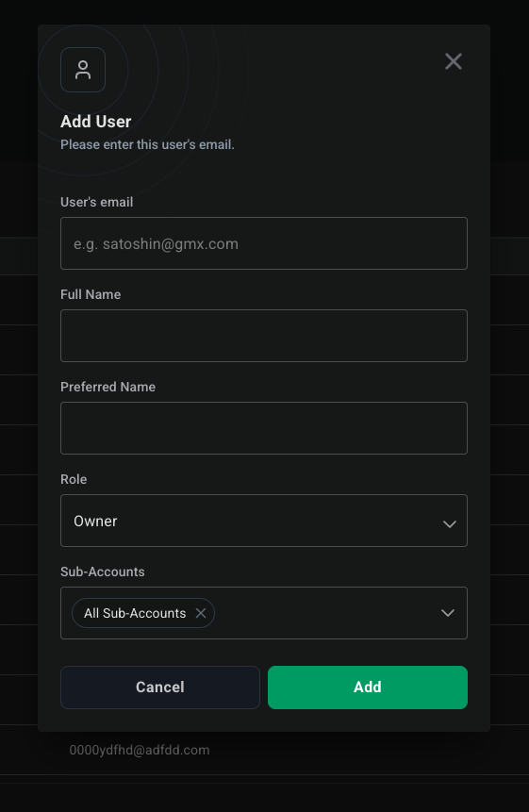Open the Sub-Accounts dropdown arrow
Screen dimensions: 529x812
point(447,613)
